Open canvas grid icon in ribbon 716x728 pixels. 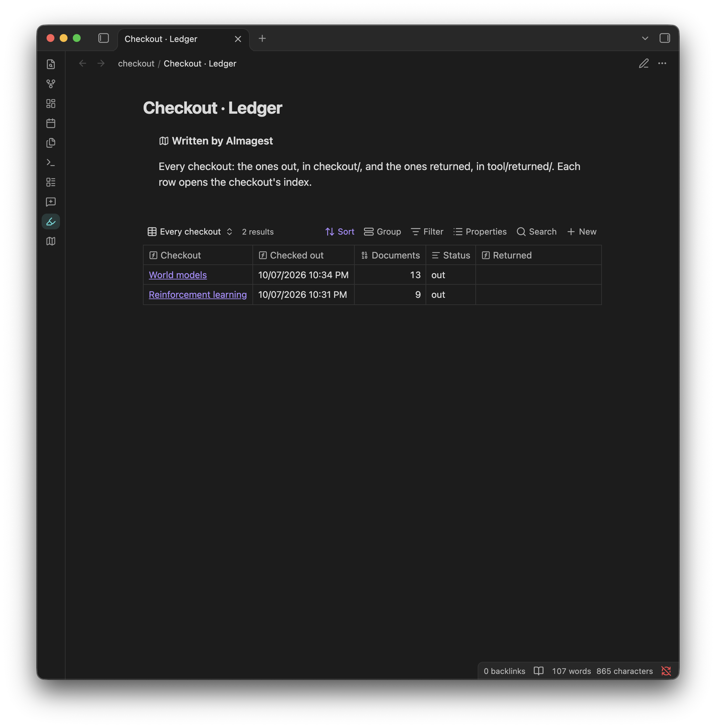tap(51, 103)
